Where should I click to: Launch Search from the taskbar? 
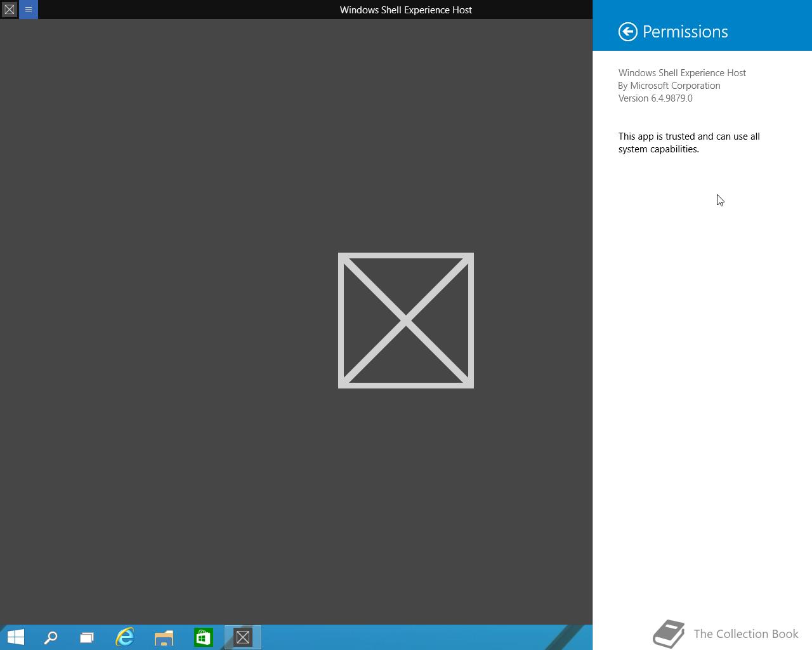pos(51,637)
